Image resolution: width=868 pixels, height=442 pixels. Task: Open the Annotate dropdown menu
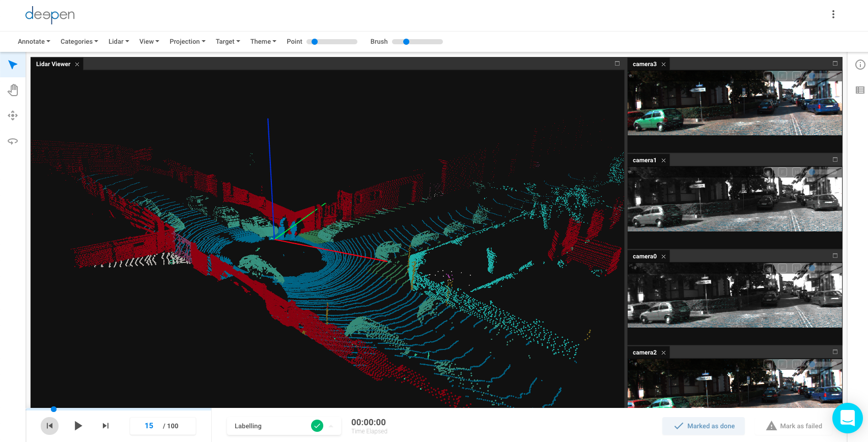(x=34, y=42)
